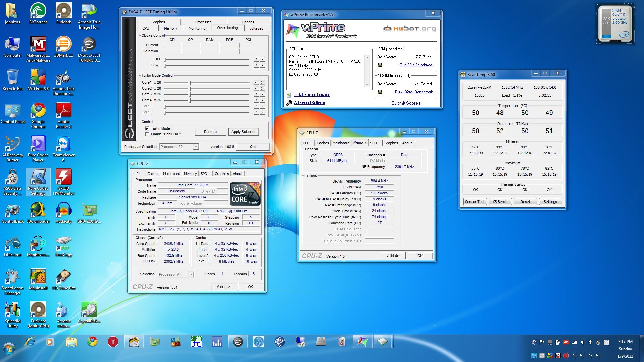Open the E-LEET Graphics tab
The height and width of the screenshot is (362, 644).
tap(158, 22)
